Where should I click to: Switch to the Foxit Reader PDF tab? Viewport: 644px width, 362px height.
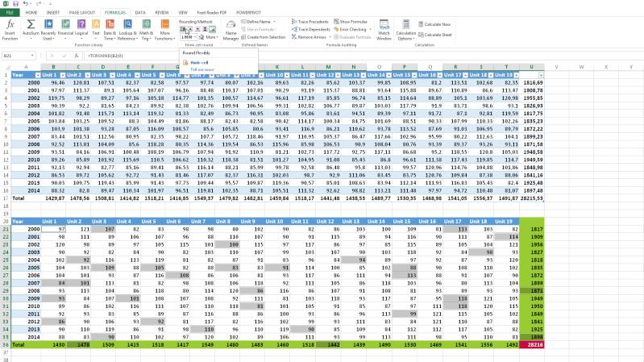coord(211,13)
